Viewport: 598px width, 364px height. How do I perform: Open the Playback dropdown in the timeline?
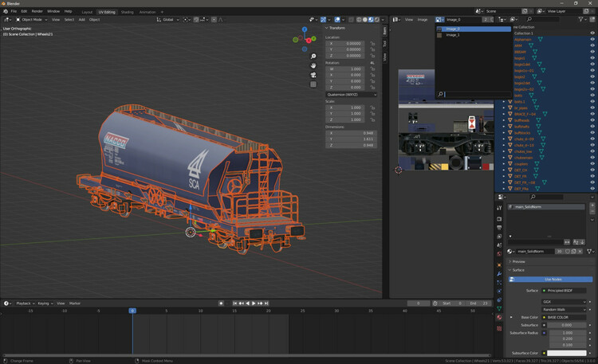(26, 303)
